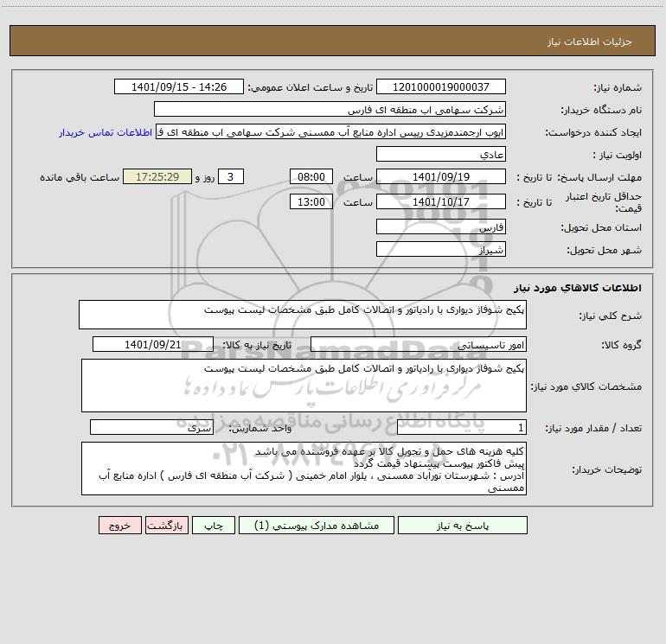666x644 pixels.
Task: Click the خروج exit button
Action: tap(119, 526)
